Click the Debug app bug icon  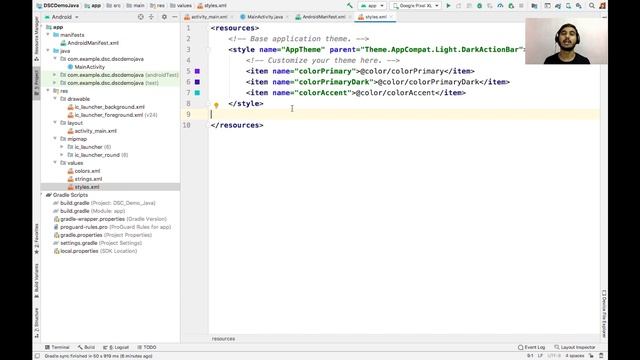(x=480, y=6)
